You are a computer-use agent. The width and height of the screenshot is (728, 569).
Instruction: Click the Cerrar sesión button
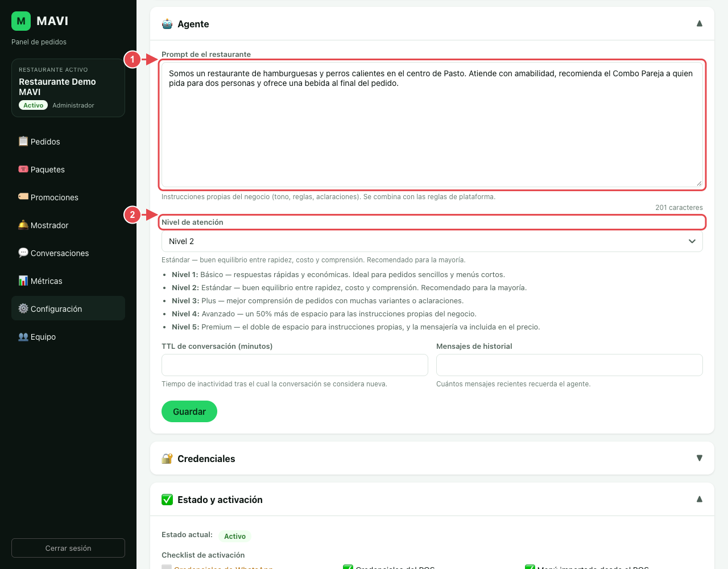coord(68,548)
